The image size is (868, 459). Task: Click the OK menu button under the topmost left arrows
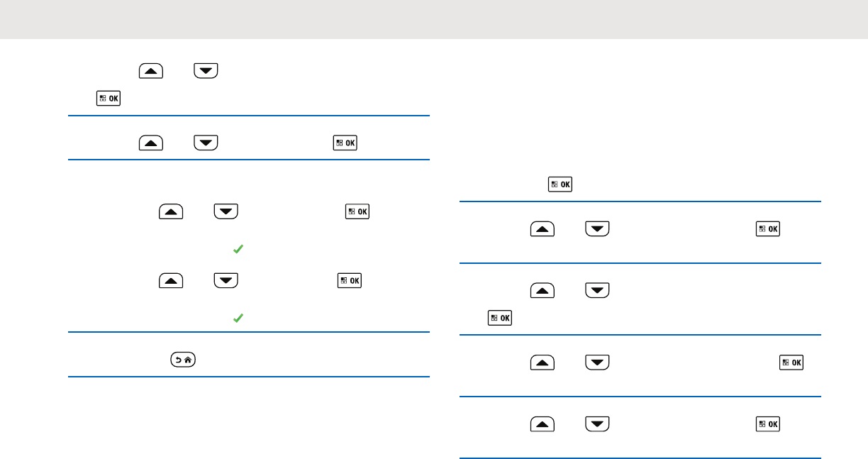tap(108, 99)
